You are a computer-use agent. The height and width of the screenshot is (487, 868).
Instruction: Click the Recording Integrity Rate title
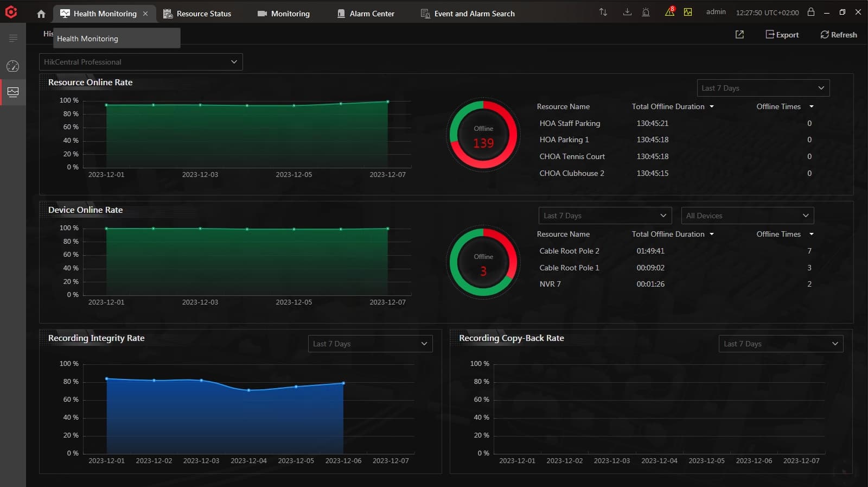coord(97,338)
